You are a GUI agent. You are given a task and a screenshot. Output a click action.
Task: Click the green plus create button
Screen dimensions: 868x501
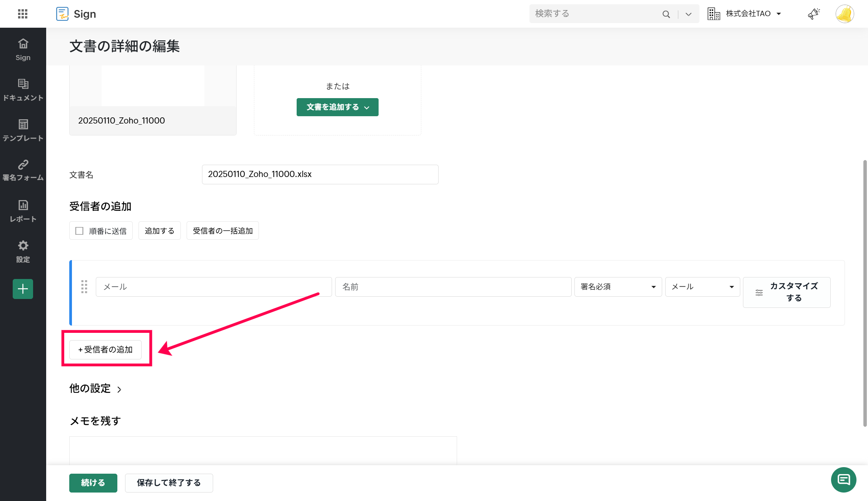[23, 289]
